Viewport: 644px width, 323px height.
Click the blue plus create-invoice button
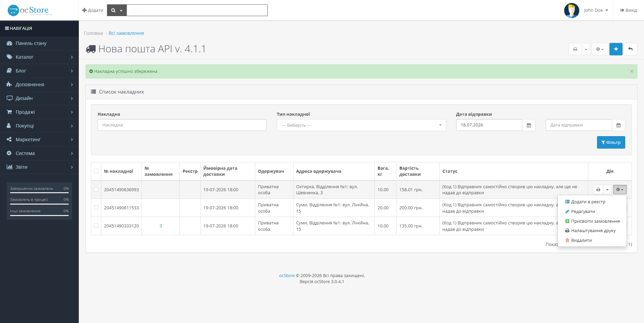point(616,49)
